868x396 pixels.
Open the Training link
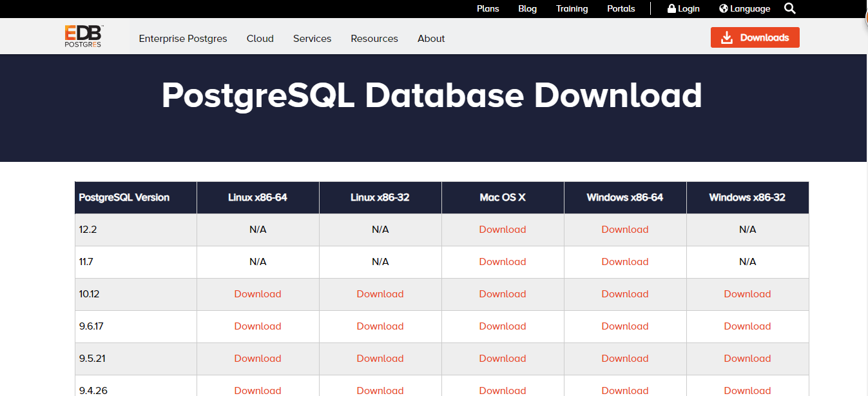(572, 8)
